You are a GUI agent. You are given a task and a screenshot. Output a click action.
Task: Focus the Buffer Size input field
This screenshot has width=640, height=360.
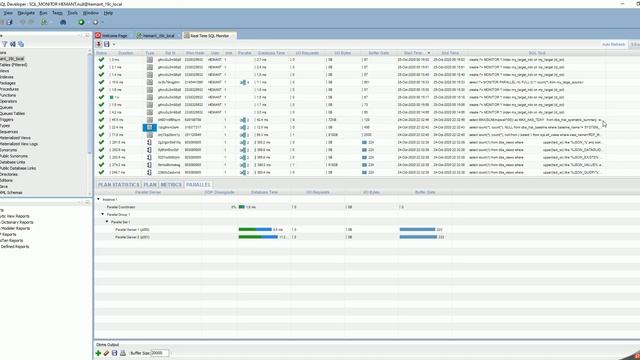[159, 353]
